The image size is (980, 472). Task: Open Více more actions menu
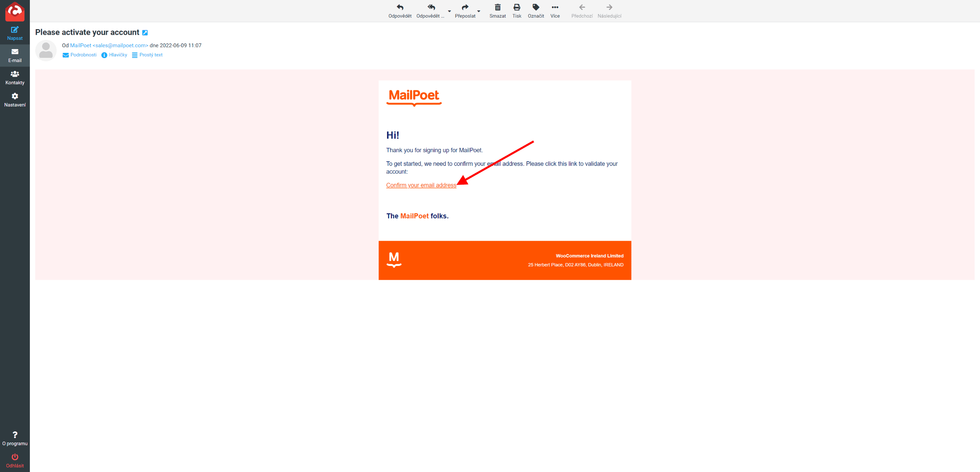tap(555, 11)
